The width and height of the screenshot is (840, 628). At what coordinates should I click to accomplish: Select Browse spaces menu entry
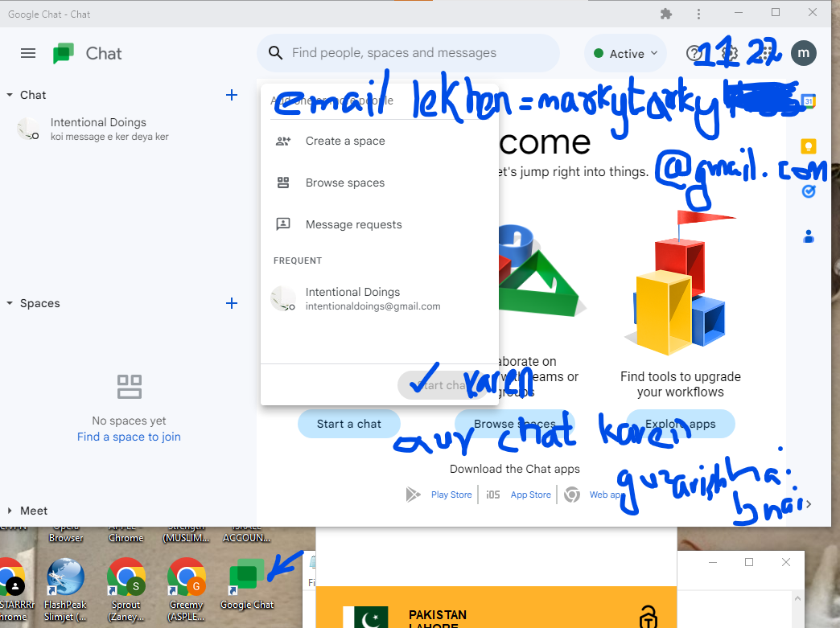[379, 183]
